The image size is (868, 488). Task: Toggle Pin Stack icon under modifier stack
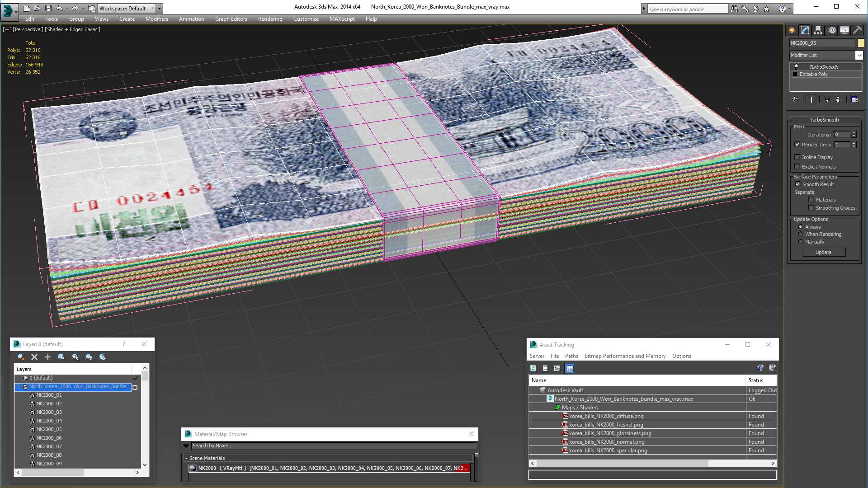click(x=796, y=99)
